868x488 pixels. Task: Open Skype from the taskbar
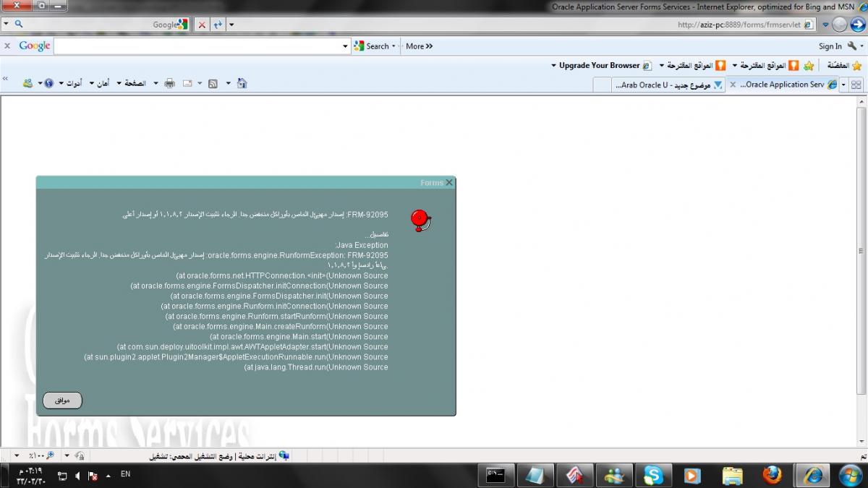tap(653, 475)
